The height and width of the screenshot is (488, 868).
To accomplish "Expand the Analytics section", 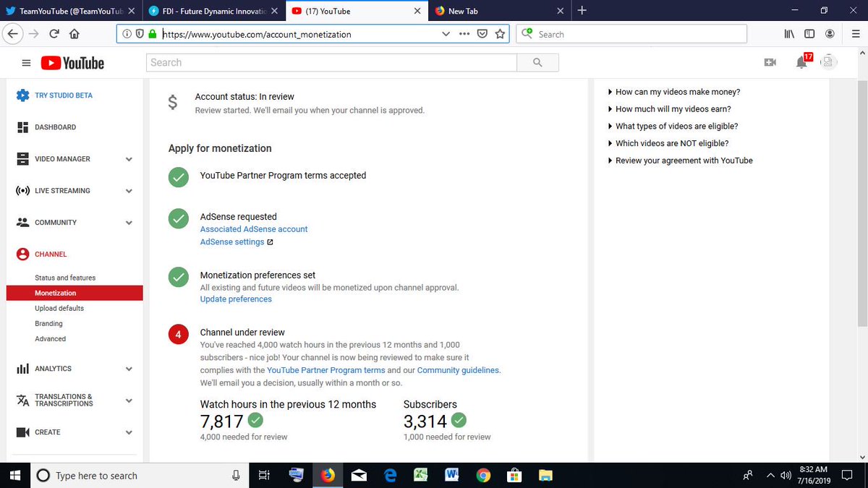I will pos(129,369).
